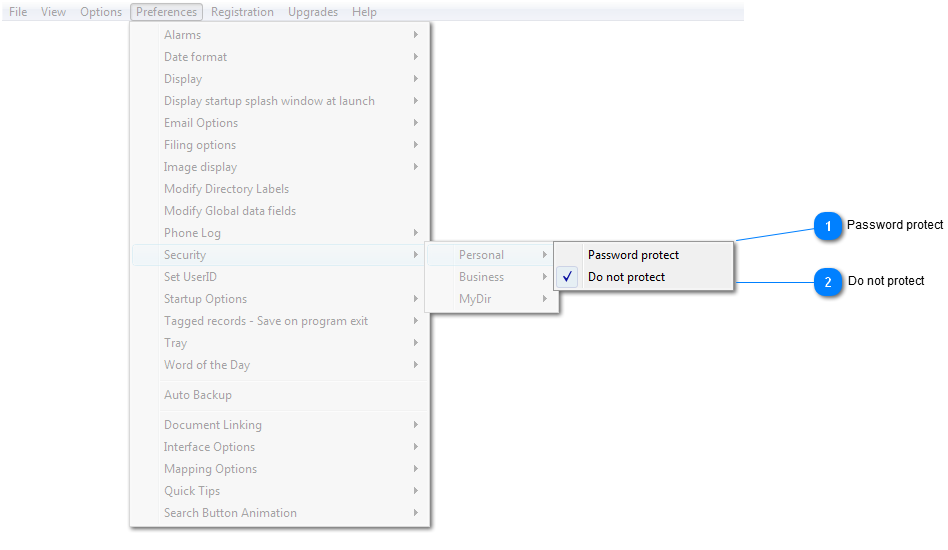Screen dimensions: 948x550
Task: Open the Registration menu
Action: click(x=242, y=11)
